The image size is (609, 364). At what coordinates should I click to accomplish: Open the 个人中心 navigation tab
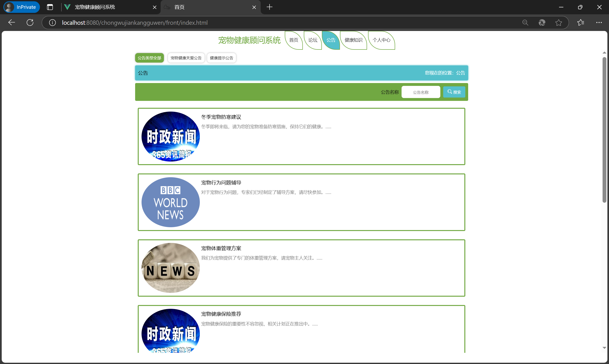381,40
